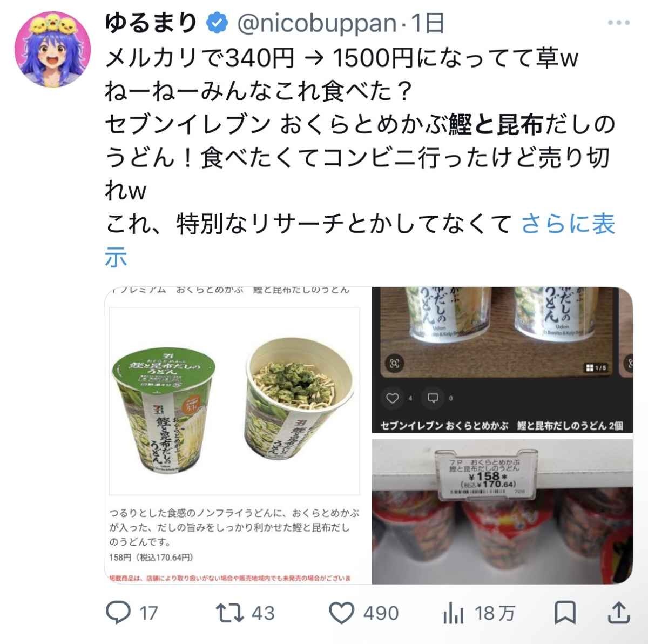This screenshot has width=648, height=644.
Task: Open the three-dot more options menu
Action: point(619,23)
